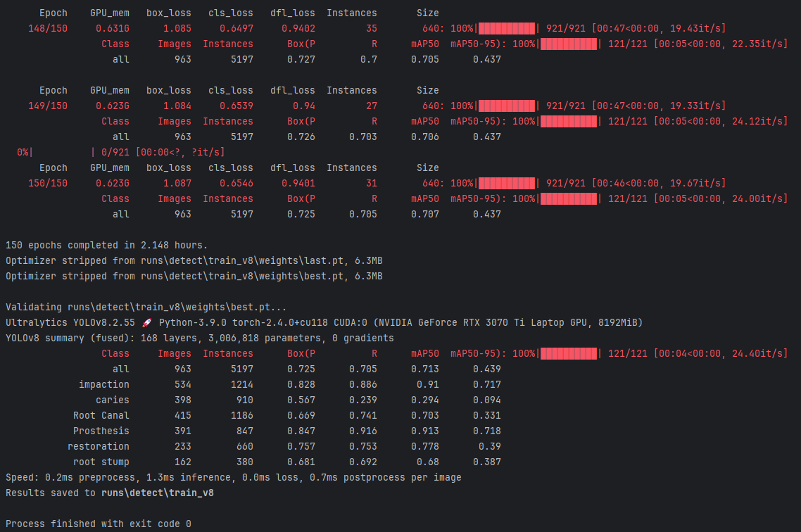Click the 'YOLOv8 summary (fused)' line
The image size is (801, 532).
(200, 338)
